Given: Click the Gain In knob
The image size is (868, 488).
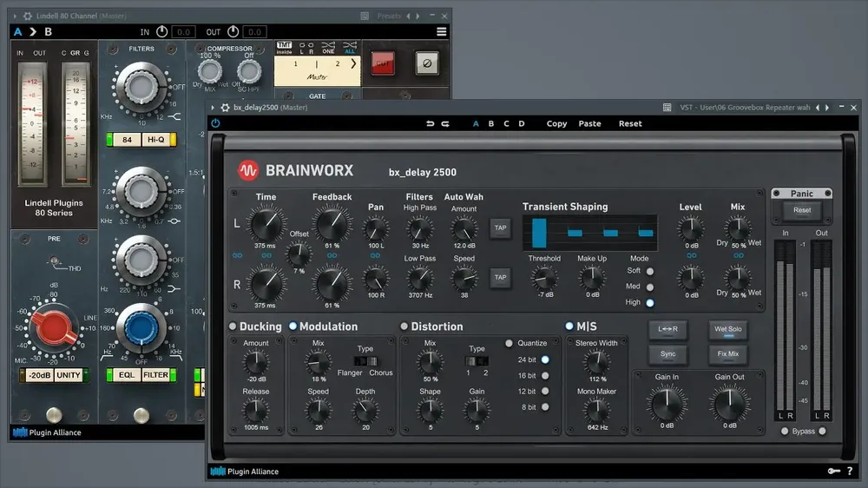Looking at the screenshot, I should [667, 403].
